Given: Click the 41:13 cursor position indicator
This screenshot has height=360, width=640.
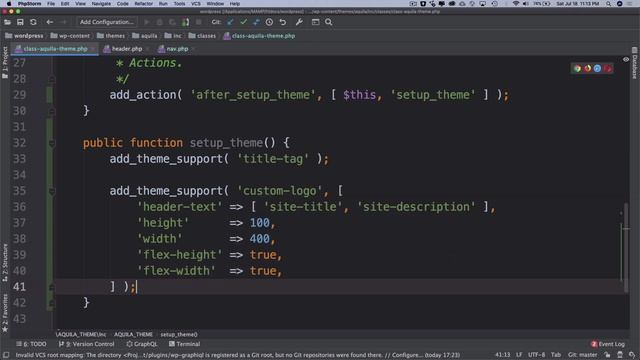Looking at the screenshot, I should pyautogui.click(x=502, y=355).
